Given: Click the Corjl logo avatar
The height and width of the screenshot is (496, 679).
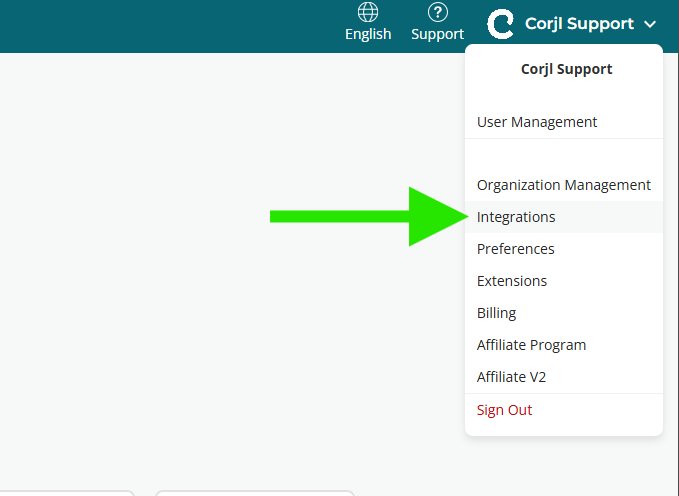Looking at the screenshot, I should pyautogui.click(x=501, y=24).
